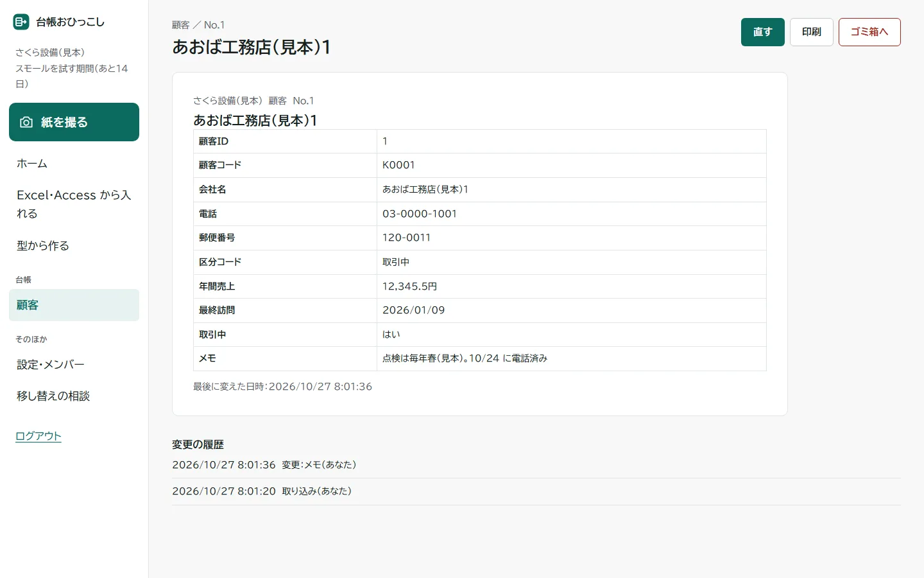Click the ログアウト link
The image size is (924, 578).
(x=38, y=436)
